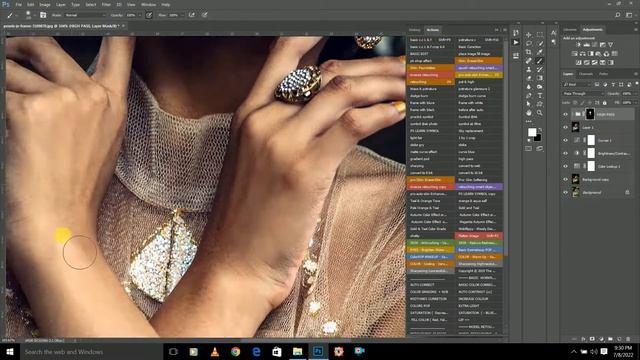The image size is (640, 360).
Task: Hide the Background layer
Action: point(566,192)
